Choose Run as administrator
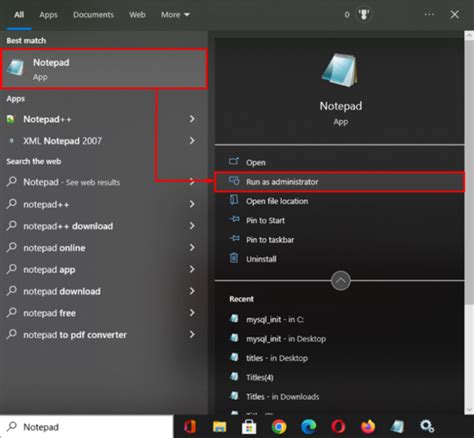The width and height of the screenshot is (474, 438). (x=339, y=182)
